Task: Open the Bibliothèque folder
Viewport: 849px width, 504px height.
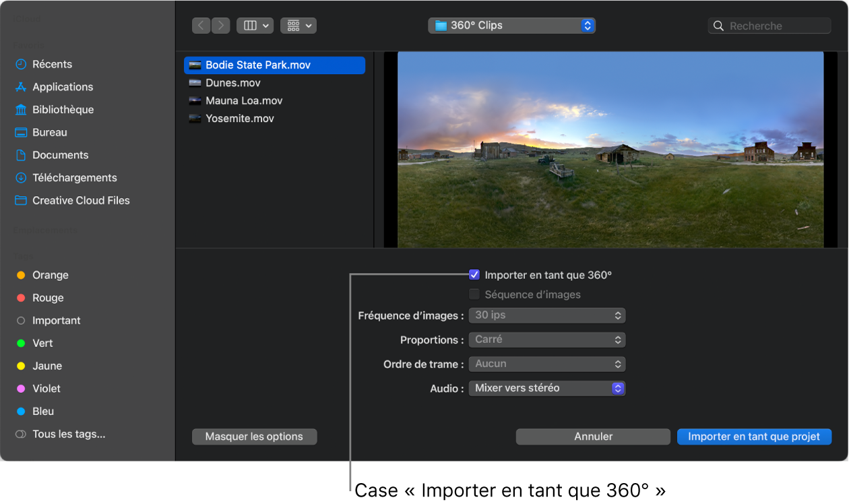Action: pyautogui.click(x=64, y=109)
